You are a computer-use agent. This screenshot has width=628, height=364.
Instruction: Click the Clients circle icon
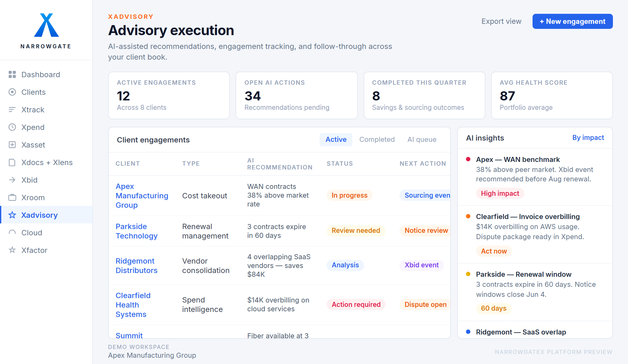(12, 92)
